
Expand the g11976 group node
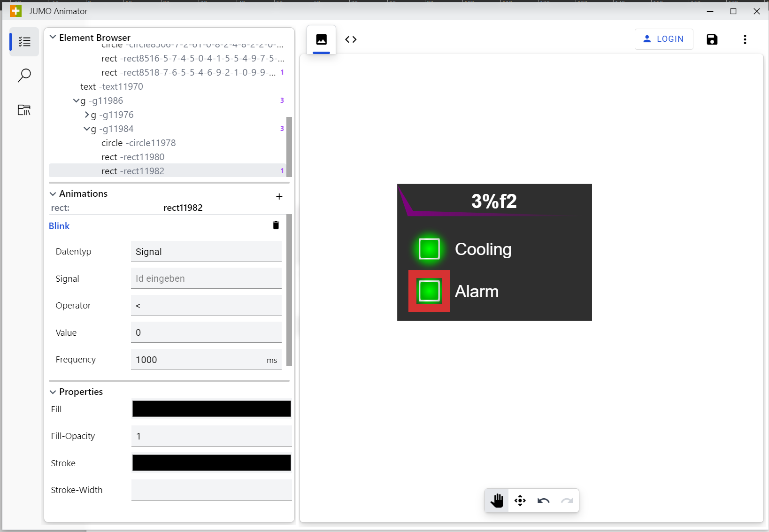pos(87,115)
